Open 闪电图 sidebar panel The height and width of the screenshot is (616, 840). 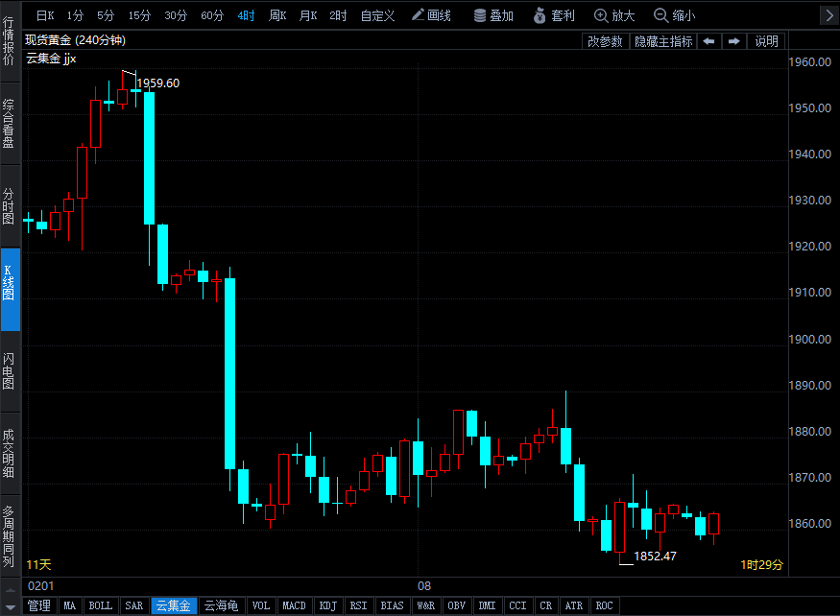point(10,371)
